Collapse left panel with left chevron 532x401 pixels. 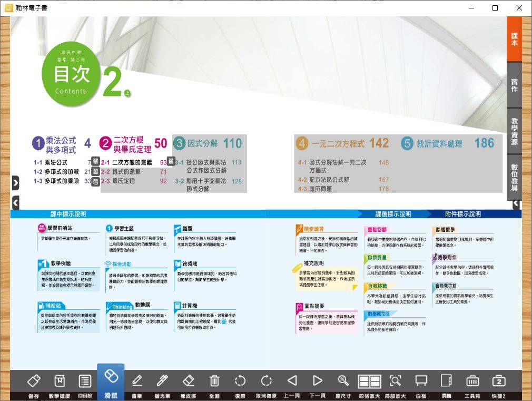tap(15, 203)
